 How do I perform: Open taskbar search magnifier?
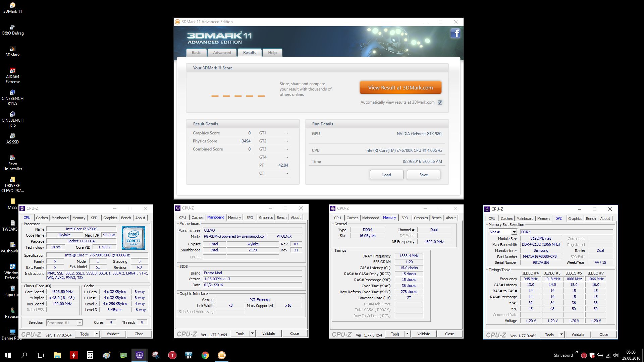(x=24, y=355)
